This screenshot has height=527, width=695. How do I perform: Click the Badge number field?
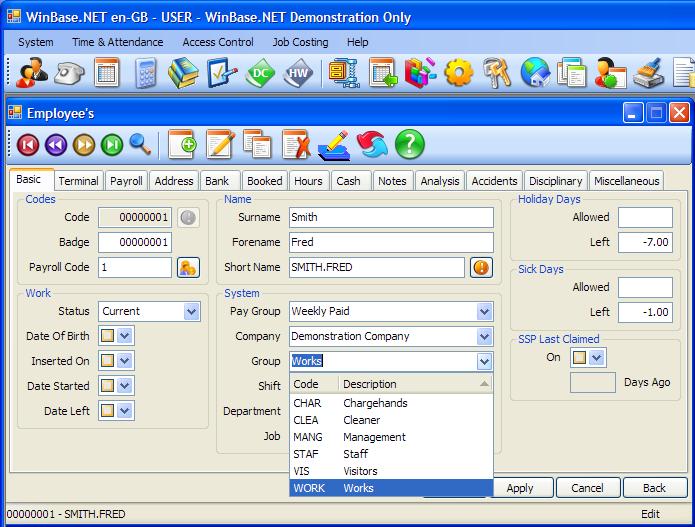(135, 242)
